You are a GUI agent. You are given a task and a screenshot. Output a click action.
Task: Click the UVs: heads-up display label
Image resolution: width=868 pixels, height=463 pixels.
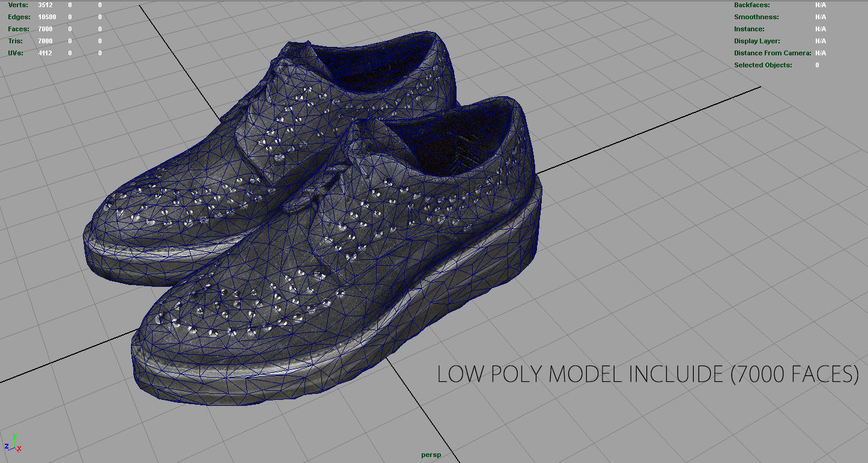click(16, 53)
